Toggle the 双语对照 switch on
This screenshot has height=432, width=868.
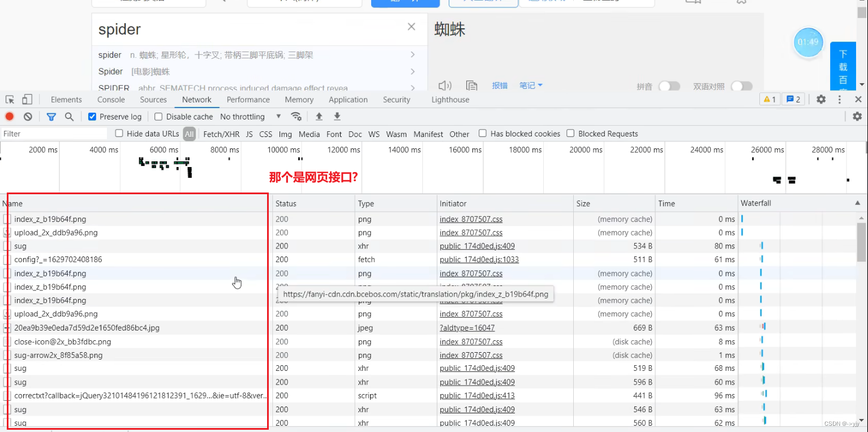click(742, 85)
